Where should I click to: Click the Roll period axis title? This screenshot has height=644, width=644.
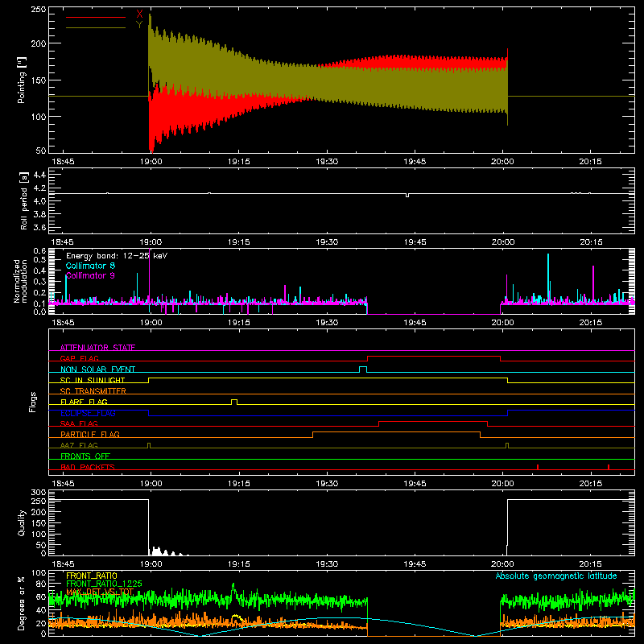point(24,200)
